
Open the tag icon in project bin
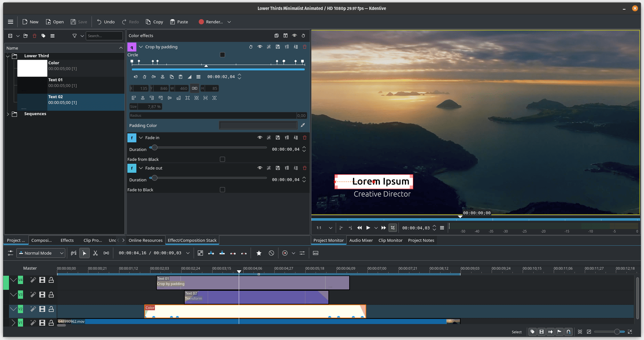[x=44, y=36]
